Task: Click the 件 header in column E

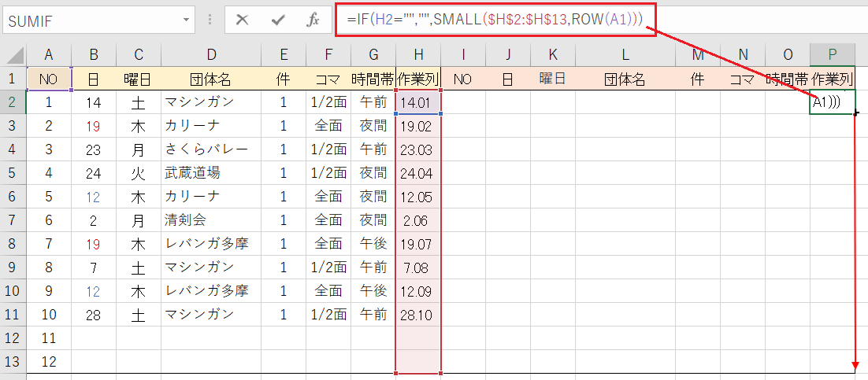Action: (284, 79)
